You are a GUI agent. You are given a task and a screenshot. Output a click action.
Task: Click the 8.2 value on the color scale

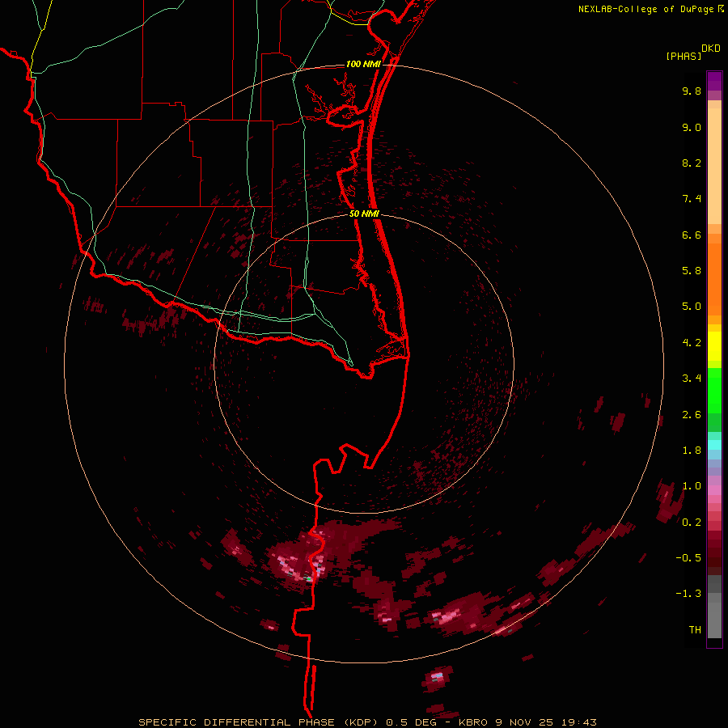click(x=692, y=163)
